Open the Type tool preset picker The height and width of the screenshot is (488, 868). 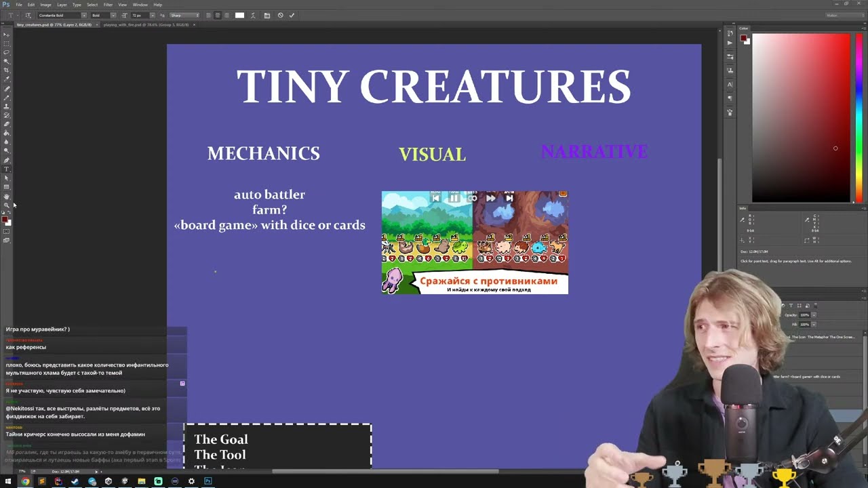12,16
